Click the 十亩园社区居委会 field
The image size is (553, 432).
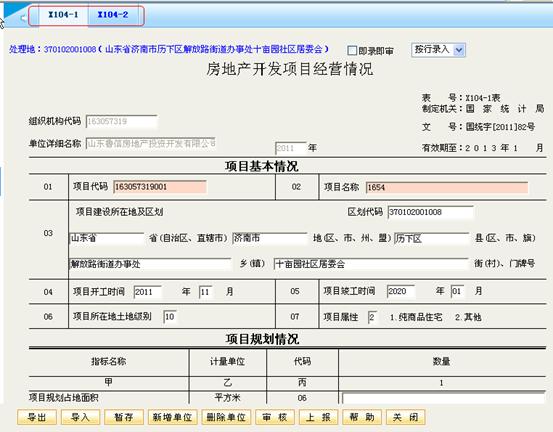[x=371, y=264]
